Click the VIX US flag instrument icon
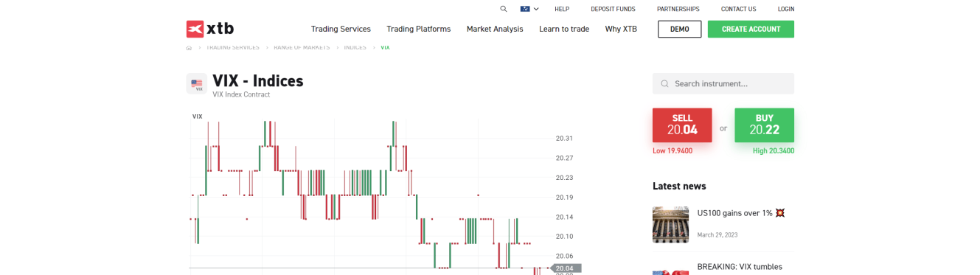The width and height of the screenshot is (980, 275). pyautogui.click(x=197, y=84)
